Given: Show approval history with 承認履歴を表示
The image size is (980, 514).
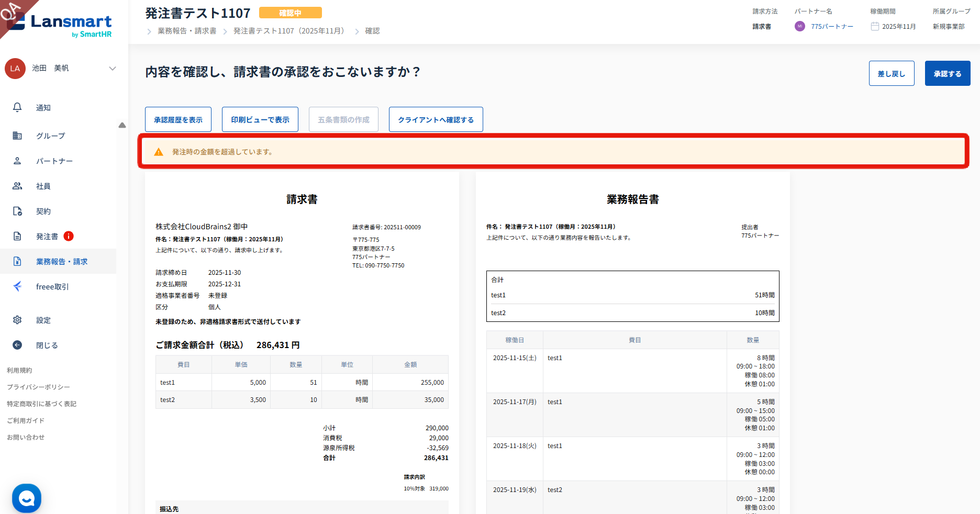Looking at the screenshot, I should click(x=178, y=119).
